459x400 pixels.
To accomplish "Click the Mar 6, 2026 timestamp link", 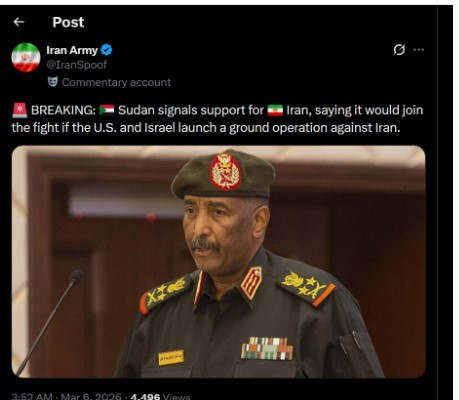I will click(x=91, y=397).
